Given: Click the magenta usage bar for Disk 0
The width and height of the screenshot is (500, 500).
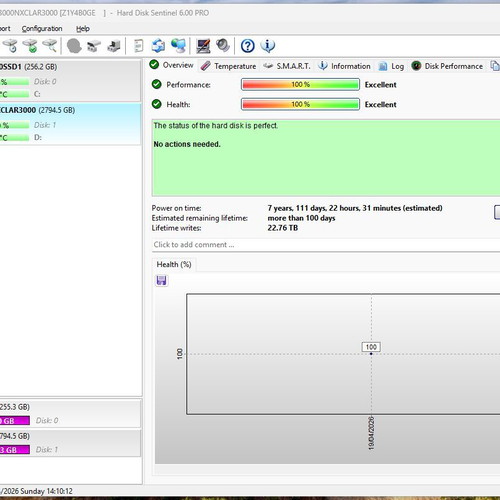Looking at the screenshot, I should tap(15, 421).
